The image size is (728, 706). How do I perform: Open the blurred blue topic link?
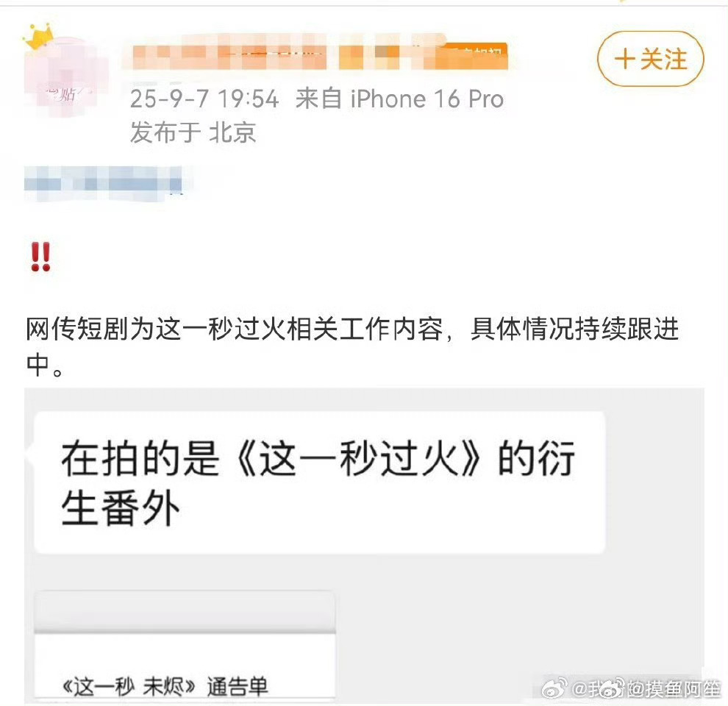(x=104, y=184)
